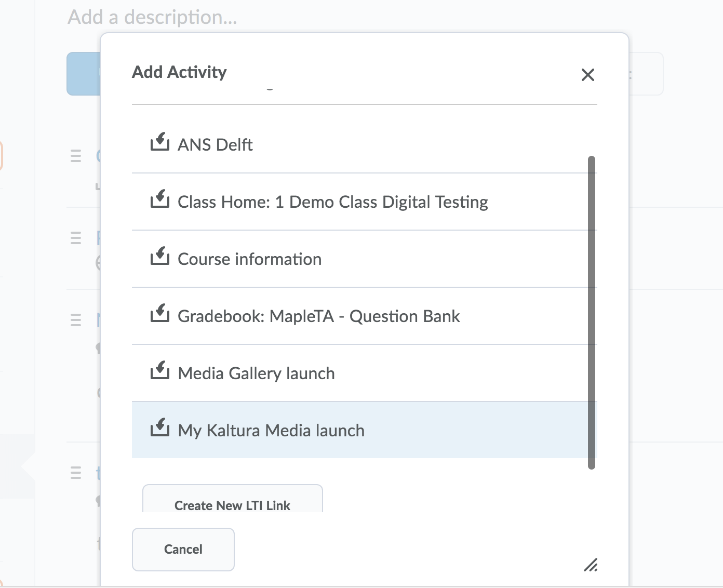This screenshot has width=723, height=588.
Task: Click the icon next to Gradebook MapleTA entry
Action: pyautogui.click(x=160, y=314)
